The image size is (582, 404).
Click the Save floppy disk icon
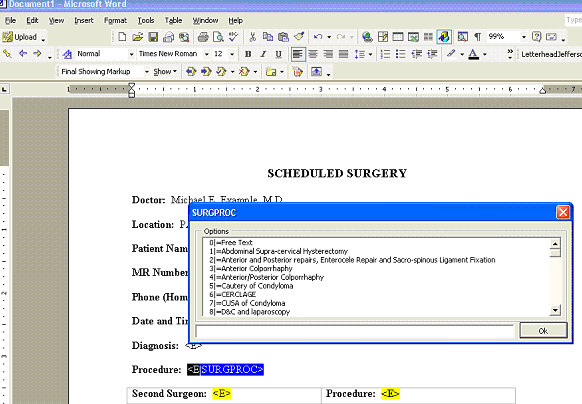(153, 37)
